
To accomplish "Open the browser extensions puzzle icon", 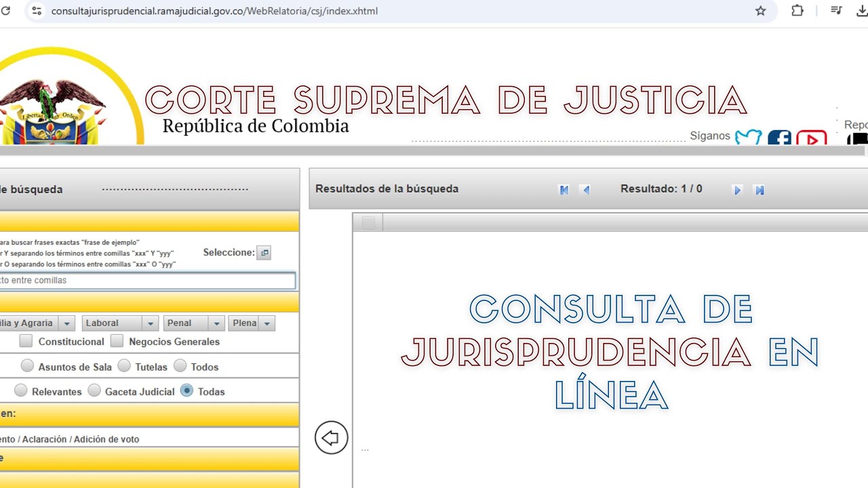I will tap(797, 11).
